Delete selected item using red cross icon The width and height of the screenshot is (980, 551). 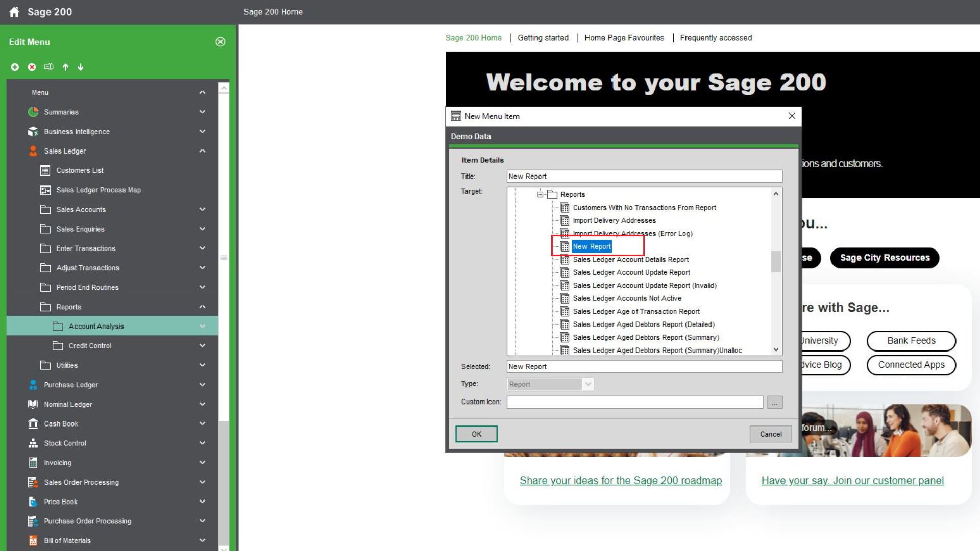click(x=32, y=67)
